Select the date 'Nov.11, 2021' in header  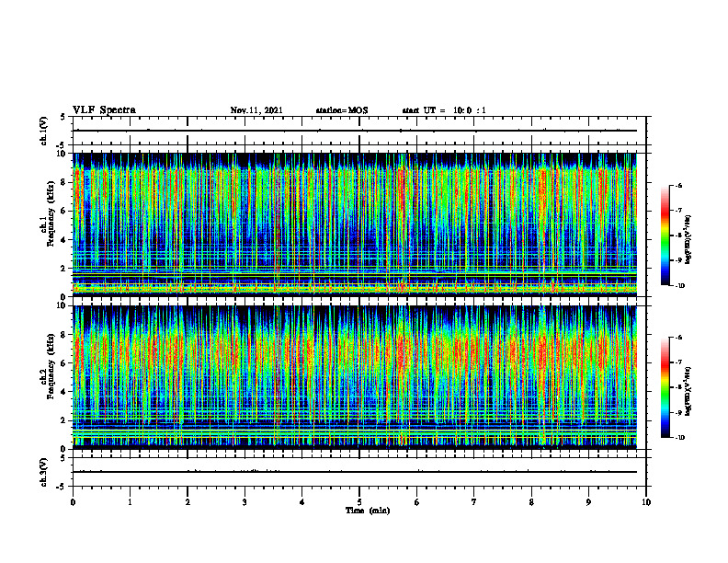256,110
